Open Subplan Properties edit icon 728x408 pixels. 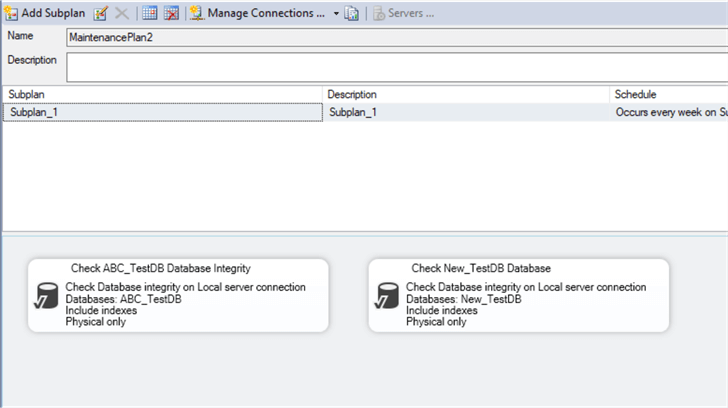point(101,14)
